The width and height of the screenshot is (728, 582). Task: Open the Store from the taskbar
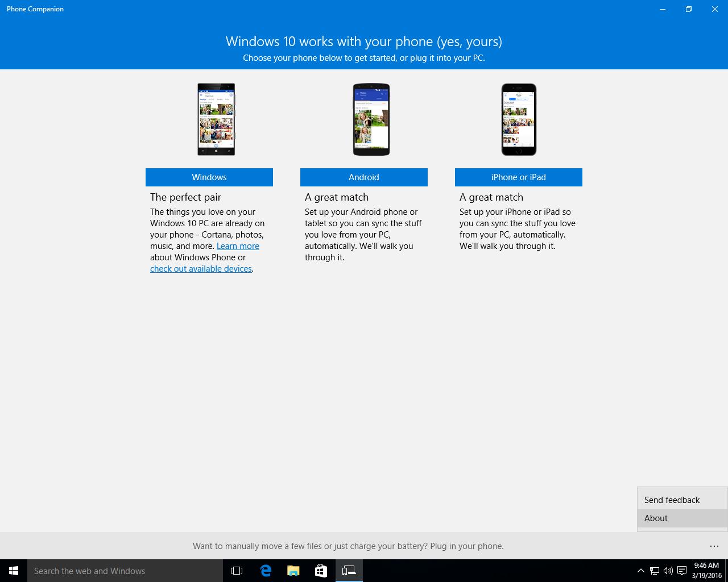click(x=321, y=571)
